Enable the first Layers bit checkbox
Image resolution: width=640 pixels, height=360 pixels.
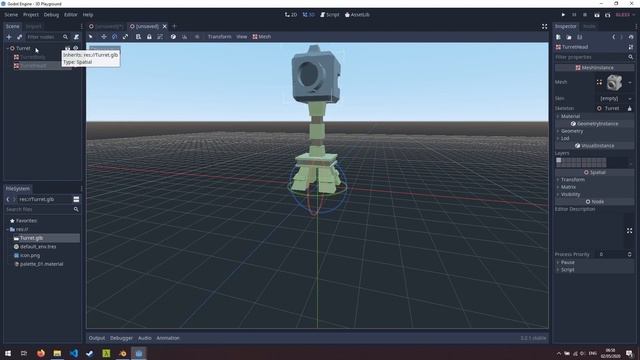559,160
